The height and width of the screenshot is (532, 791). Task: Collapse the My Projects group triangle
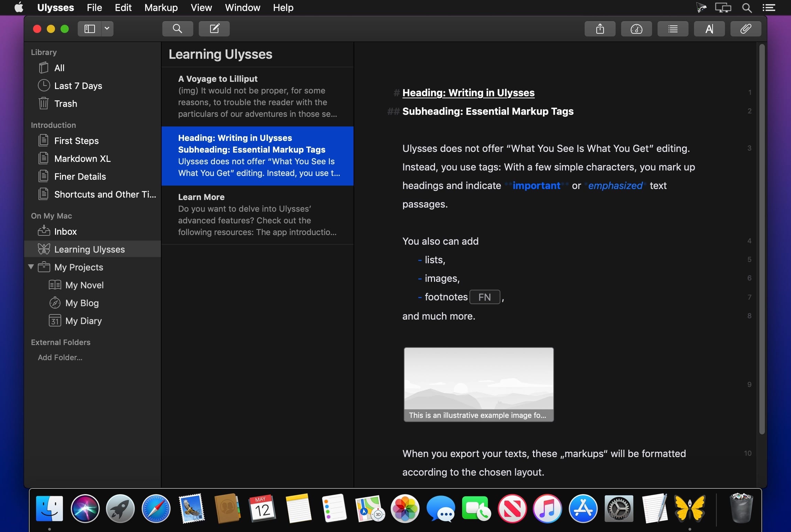coord(31,267)
